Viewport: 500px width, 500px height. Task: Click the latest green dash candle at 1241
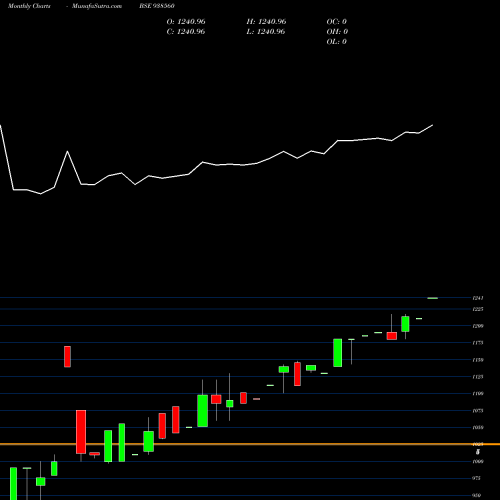(433, 298)
